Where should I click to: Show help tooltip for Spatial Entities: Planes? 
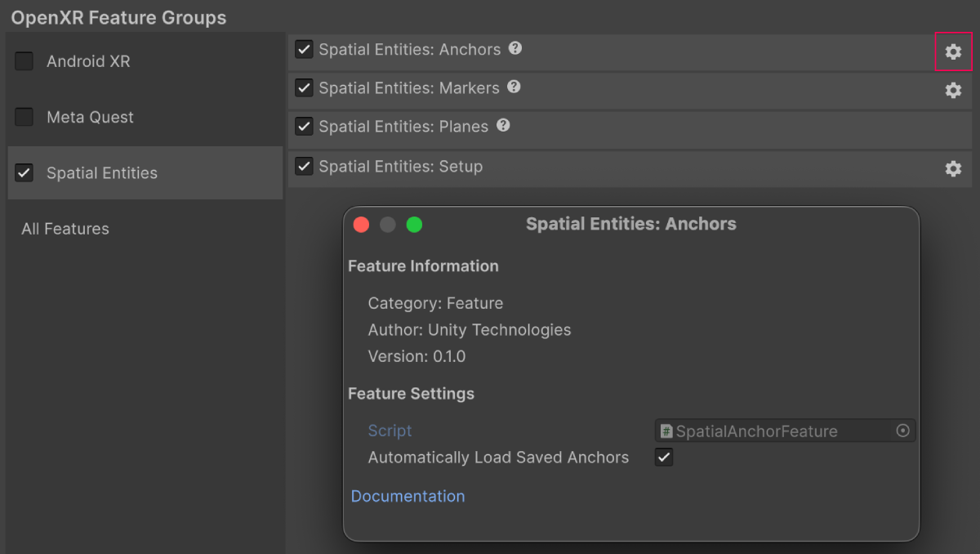point(503,126)
